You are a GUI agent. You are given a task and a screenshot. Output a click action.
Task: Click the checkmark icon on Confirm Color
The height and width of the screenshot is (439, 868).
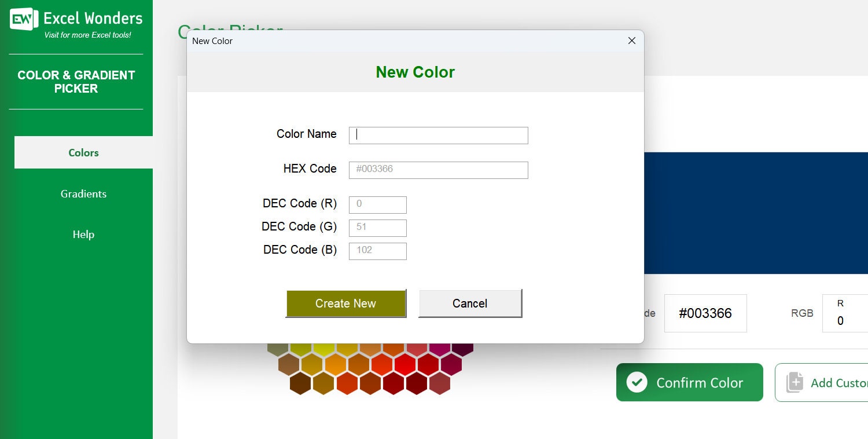637,382
